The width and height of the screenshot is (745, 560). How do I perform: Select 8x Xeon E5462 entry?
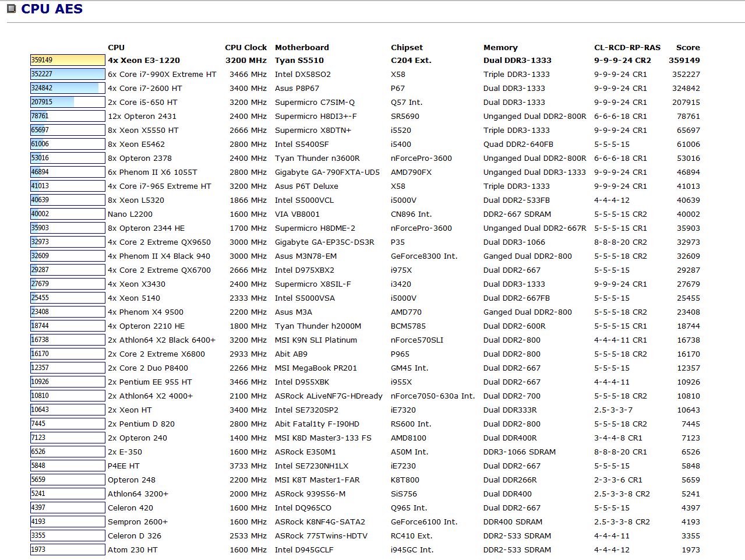(136, 144)
